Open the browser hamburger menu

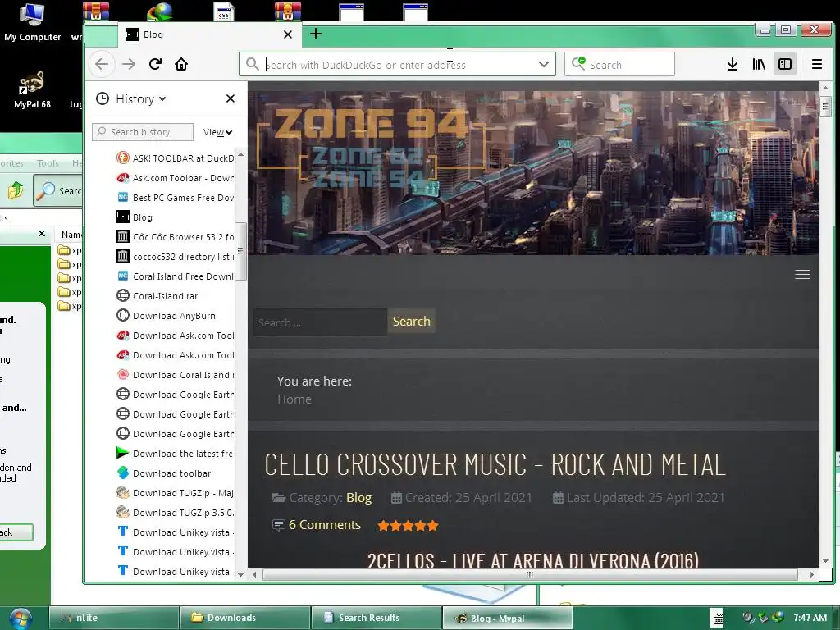pos(817,64)
